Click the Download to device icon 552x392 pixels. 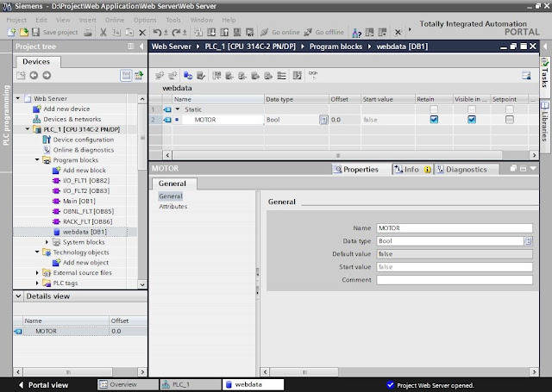(211, 33)
